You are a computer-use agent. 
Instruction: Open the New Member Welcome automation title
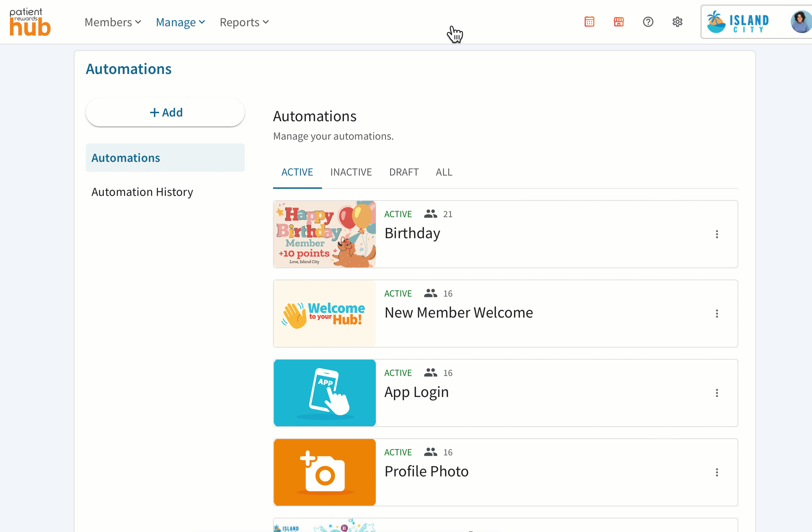[459, 313]
